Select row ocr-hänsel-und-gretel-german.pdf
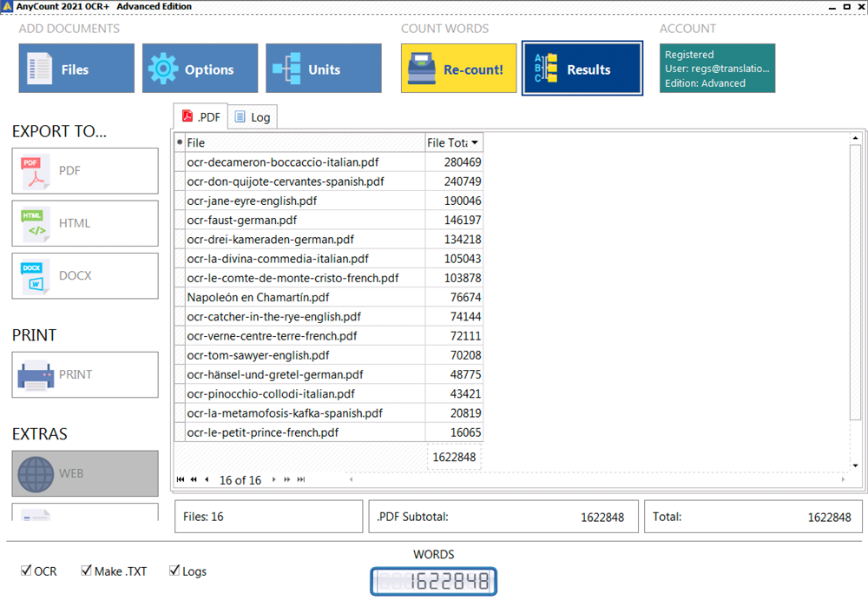 pyautogui.click(x=328, y=375)
